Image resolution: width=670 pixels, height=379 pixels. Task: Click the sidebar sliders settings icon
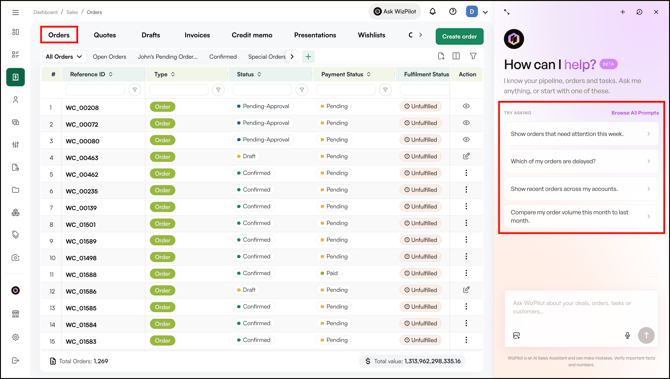coord(15,145)
